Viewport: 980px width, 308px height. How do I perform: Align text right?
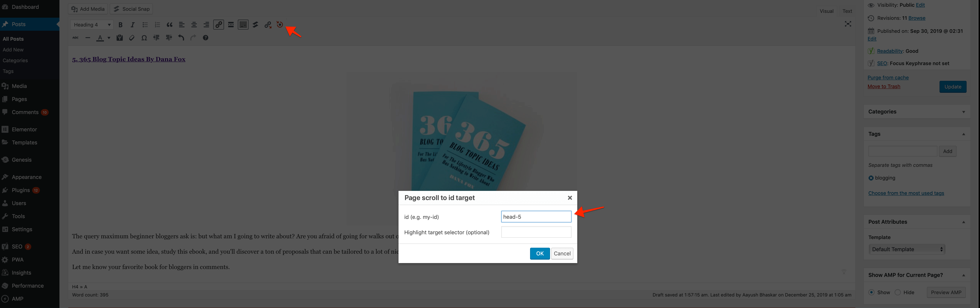206,25
